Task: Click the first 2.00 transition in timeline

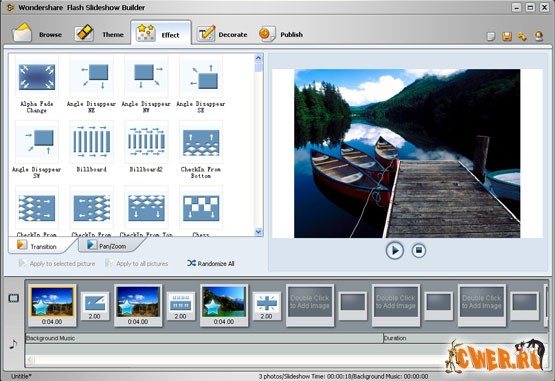Action: point(95,306)
